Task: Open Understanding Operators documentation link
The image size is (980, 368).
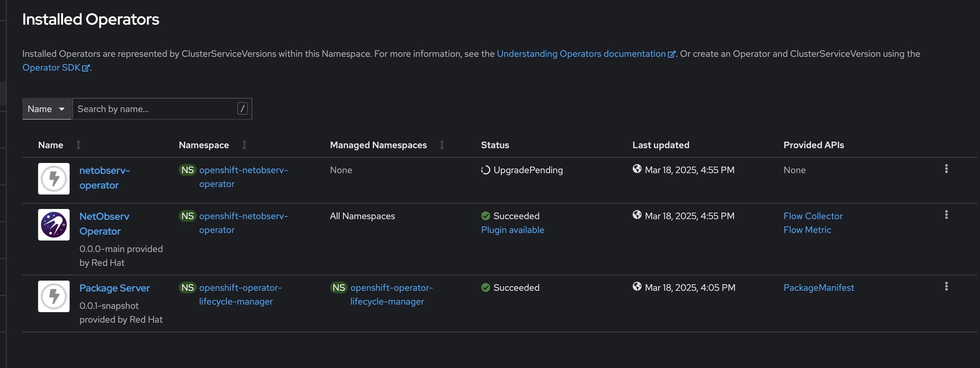Action: click(581, 54)
